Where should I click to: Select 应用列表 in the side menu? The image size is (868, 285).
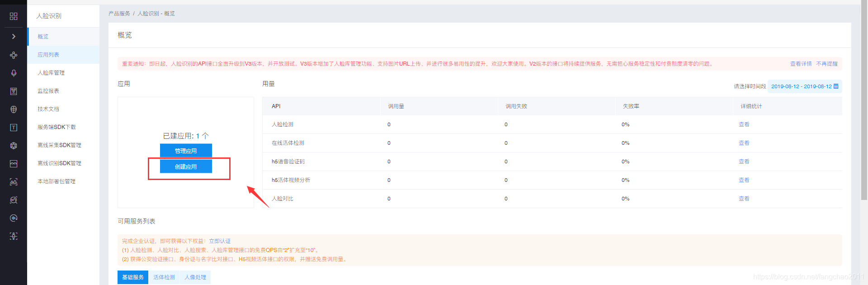point(63,55)
